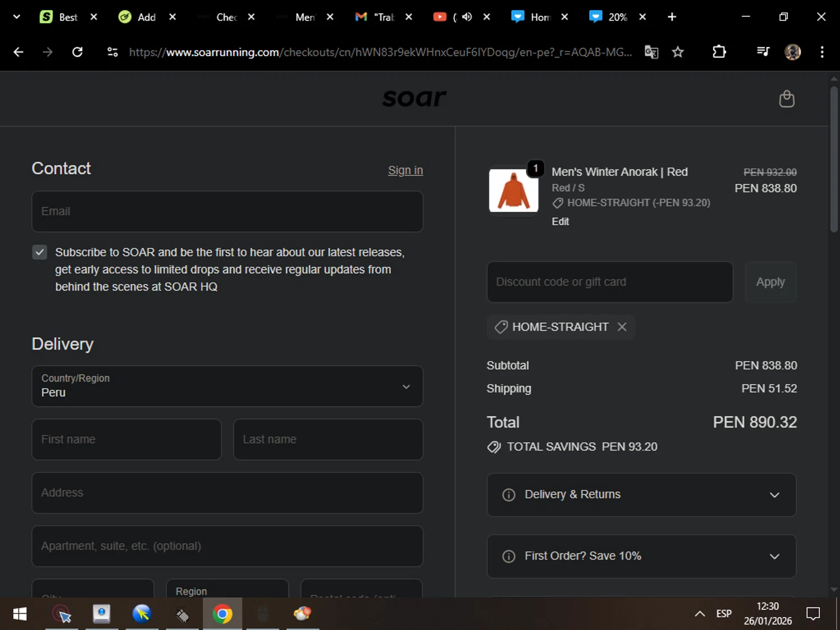Screen dimensions: 840x630
Task: Close the Gmail tab
Action: point(409,17)
